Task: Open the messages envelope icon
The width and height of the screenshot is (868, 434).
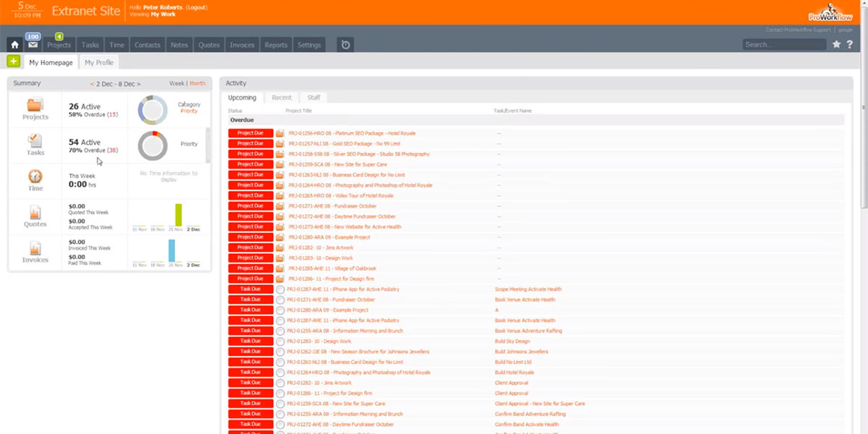Action: click(x=33, y=45)
